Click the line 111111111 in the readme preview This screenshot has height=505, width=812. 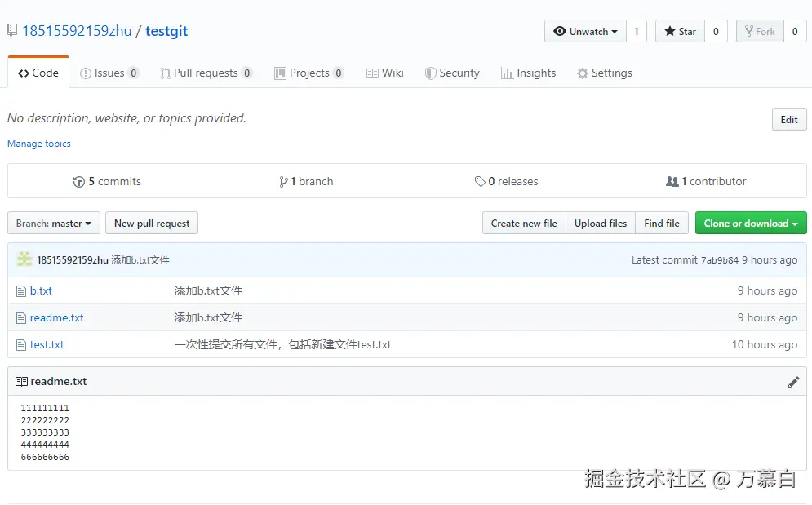pyautogui.click(x=45, y=408)
